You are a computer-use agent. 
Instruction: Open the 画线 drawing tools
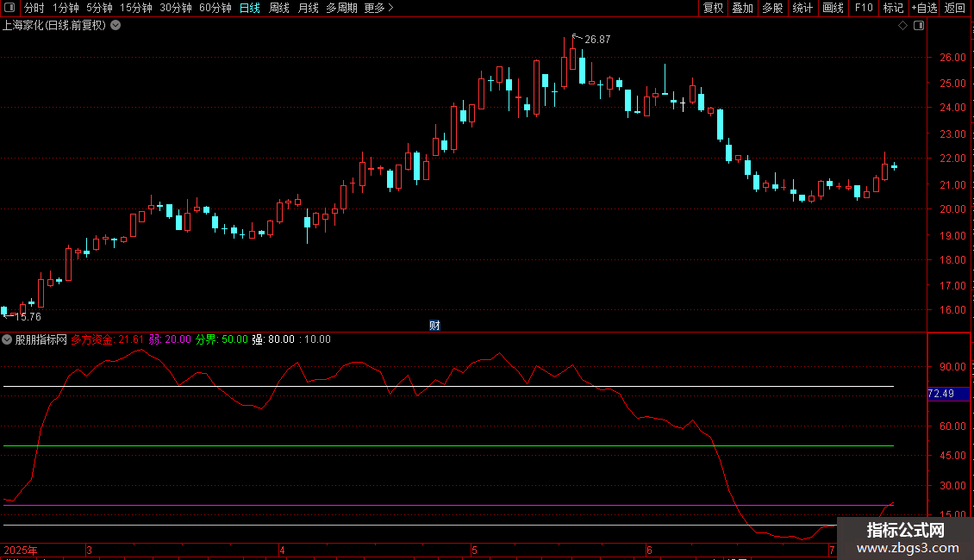[833, 8]
